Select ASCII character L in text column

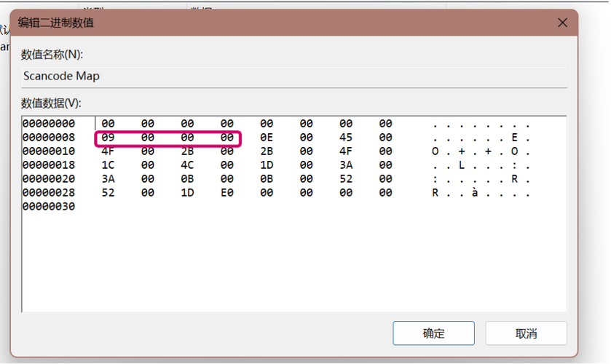[x=461, y=165]
